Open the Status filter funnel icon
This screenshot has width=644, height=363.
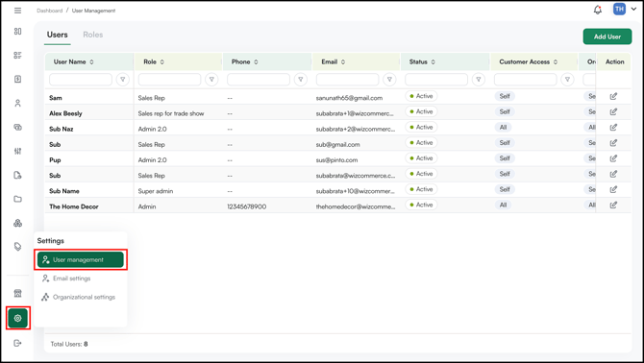479,79
